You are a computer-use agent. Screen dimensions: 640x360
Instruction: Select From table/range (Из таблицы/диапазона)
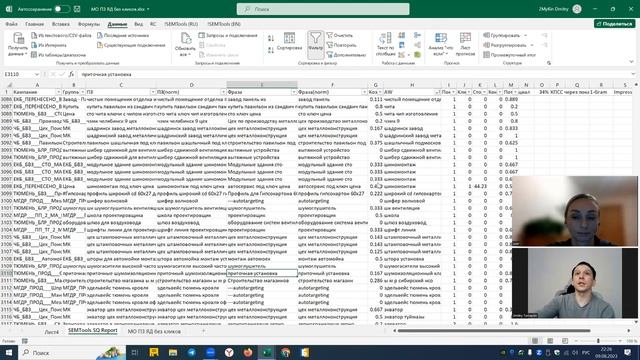pyautogui.click(x=58, y=55)
